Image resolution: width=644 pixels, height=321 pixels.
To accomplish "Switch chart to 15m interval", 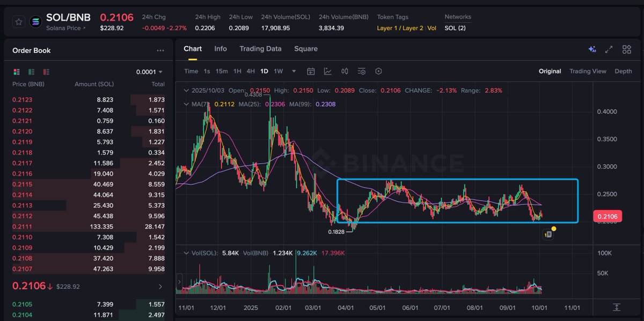I will [x=222, y=71].
